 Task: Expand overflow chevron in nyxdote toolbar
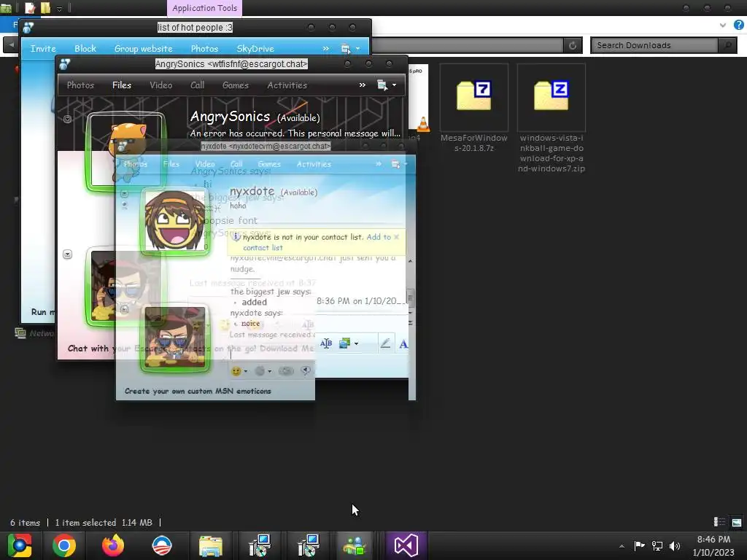(379, 164)
